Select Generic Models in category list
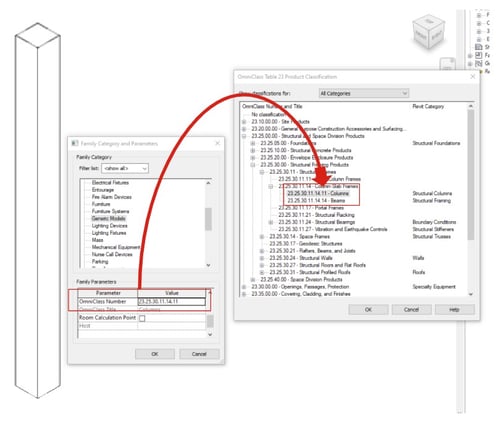The width and height of the screenshot is (500, 422). [109, 218]
